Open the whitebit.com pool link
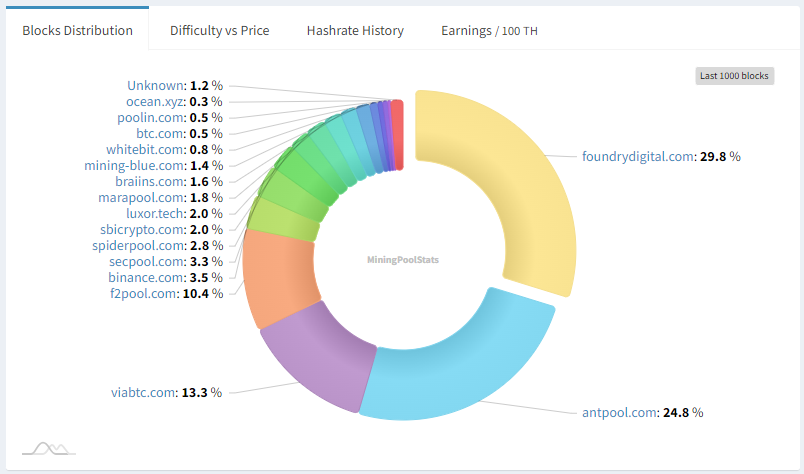 pos(145,149)
